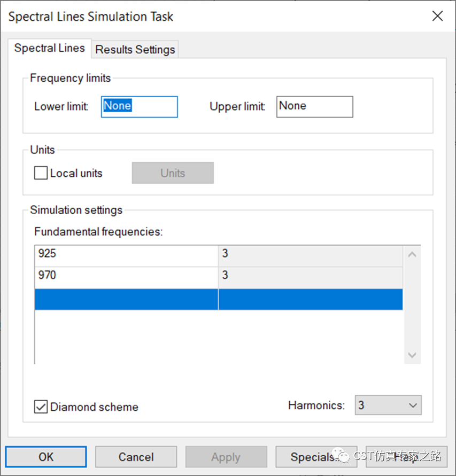
Task: Switch to the Spectral Lines tab
Action: pyautogui.click(x=49, y=48)
